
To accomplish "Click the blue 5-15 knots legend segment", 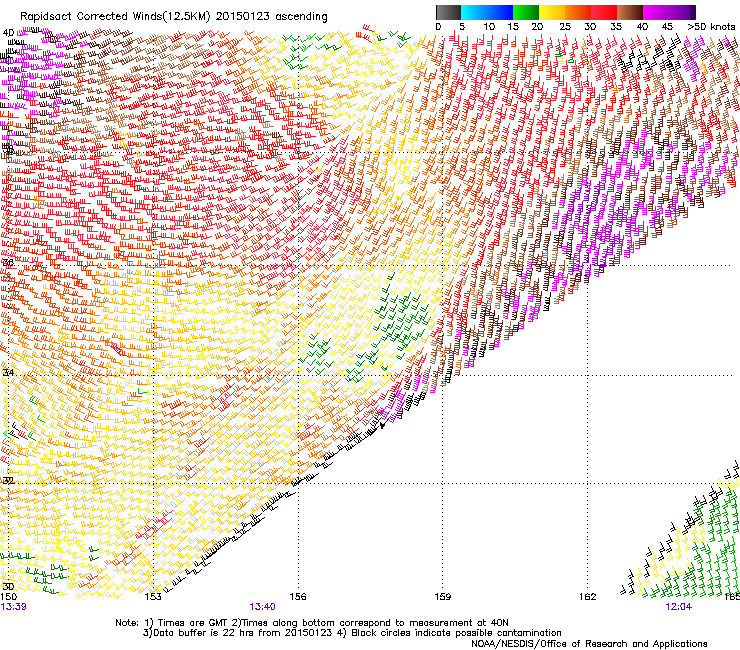I will point(487,12).
